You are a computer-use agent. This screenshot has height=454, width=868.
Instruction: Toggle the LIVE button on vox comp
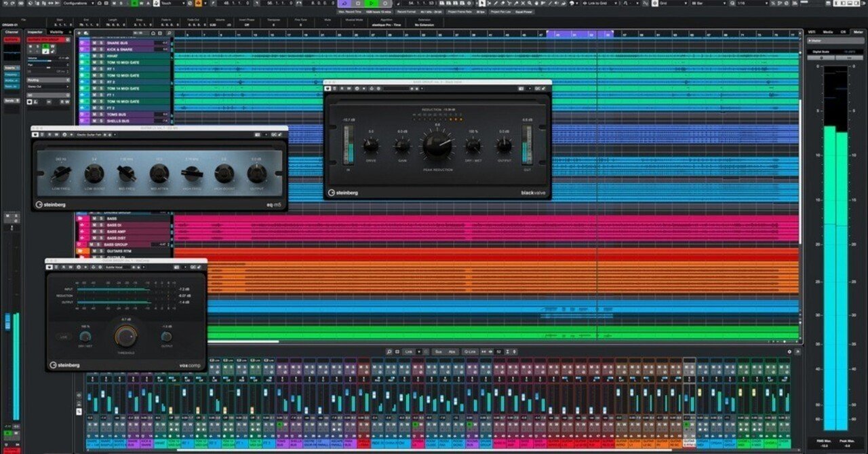point(64,337)
